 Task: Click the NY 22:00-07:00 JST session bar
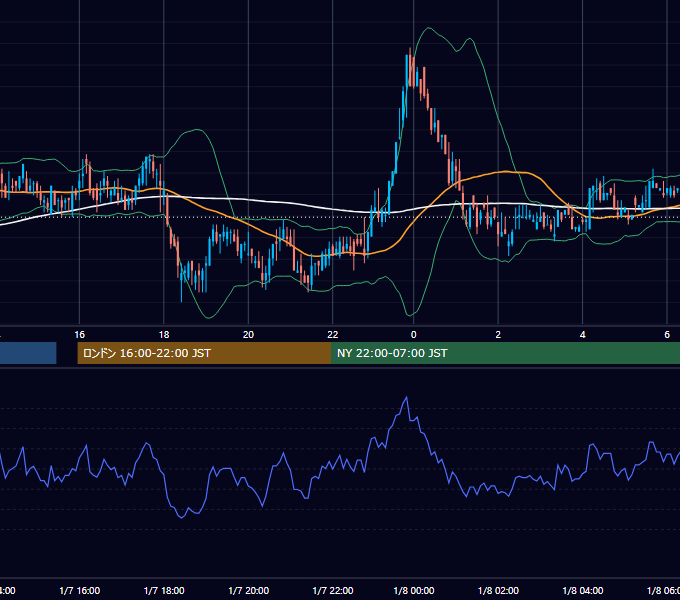[x=505, y=353]
